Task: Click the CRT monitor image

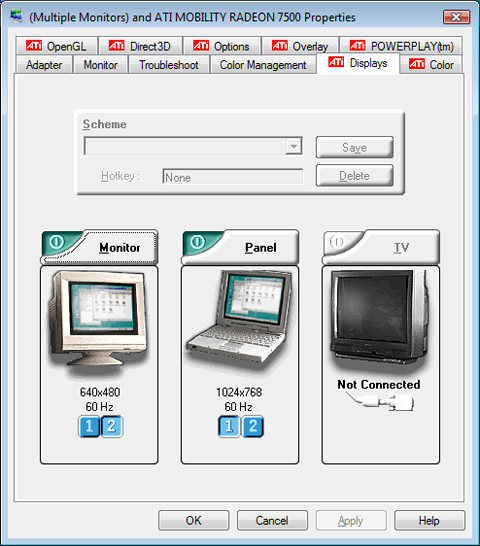Action: 99,322
